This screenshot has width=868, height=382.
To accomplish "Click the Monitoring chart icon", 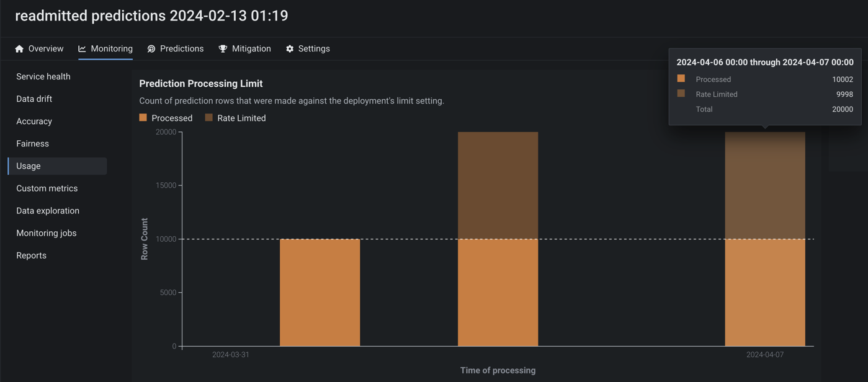I will point(82,49).
